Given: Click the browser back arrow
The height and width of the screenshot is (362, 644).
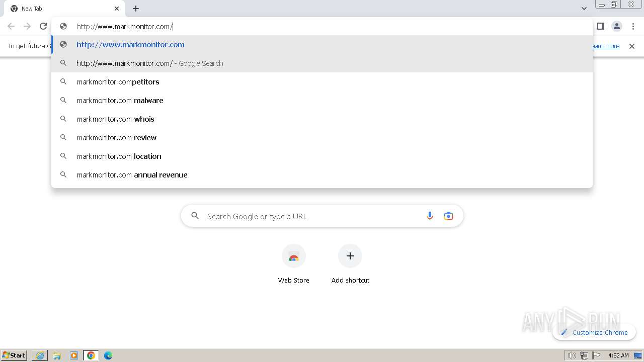Looking at the screenshot, I should pyautogui.click(x=11, y=26).
